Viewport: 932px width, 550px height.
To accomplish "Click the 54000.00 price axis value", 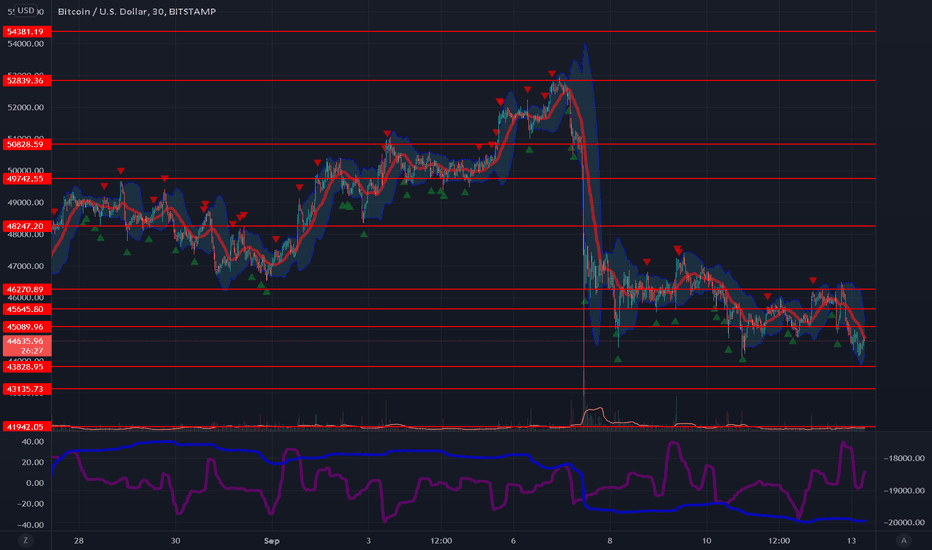I will coord(26,44).
